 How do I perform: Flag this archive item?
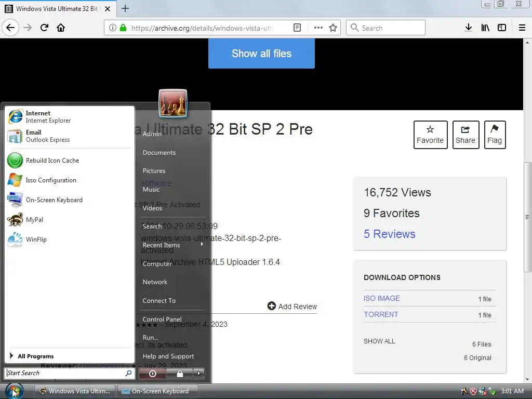point(495,135)
